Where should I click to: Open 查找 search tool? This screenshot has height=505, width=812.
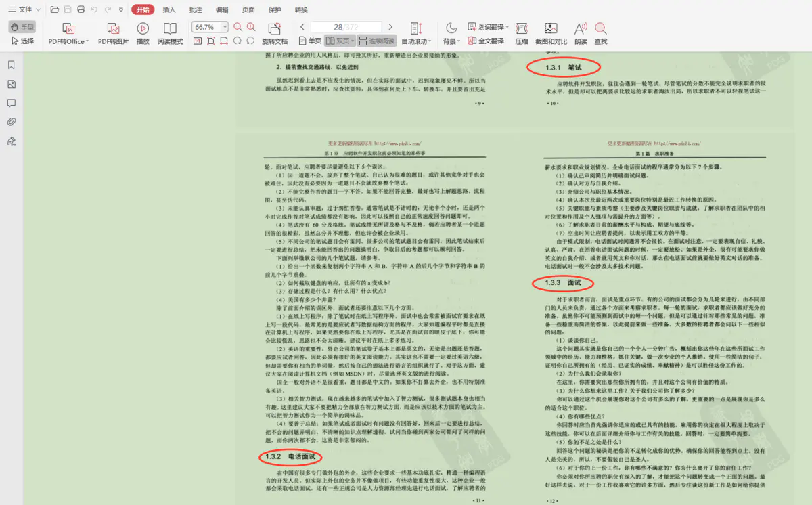(601, 34)
